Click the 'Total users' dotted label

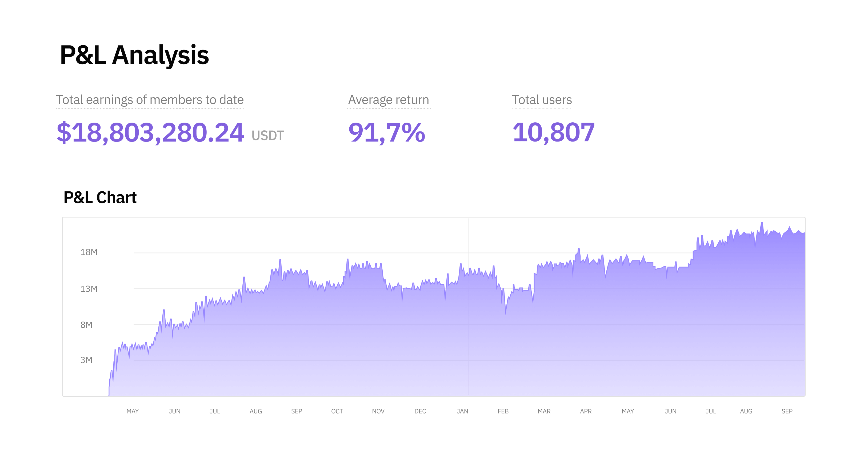coord(542,100)
